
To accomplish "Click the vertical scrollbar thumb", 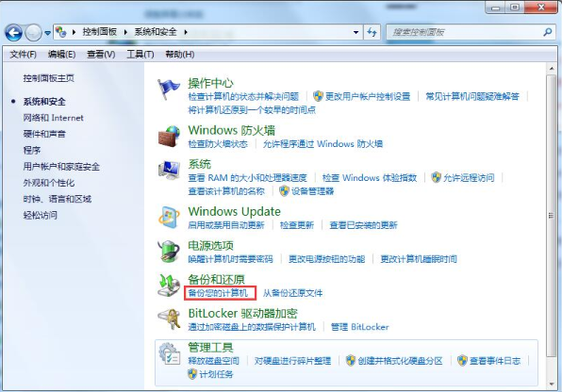I will 551,216.
